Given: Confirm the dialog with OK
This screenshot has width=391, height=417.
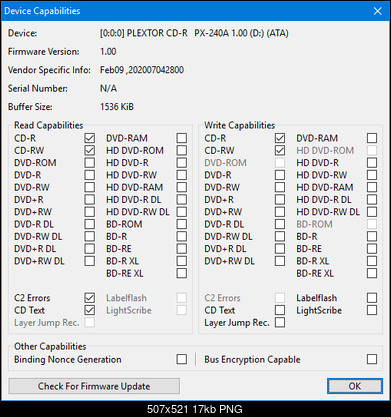Looking at the screenshot, I should point(355,386).
